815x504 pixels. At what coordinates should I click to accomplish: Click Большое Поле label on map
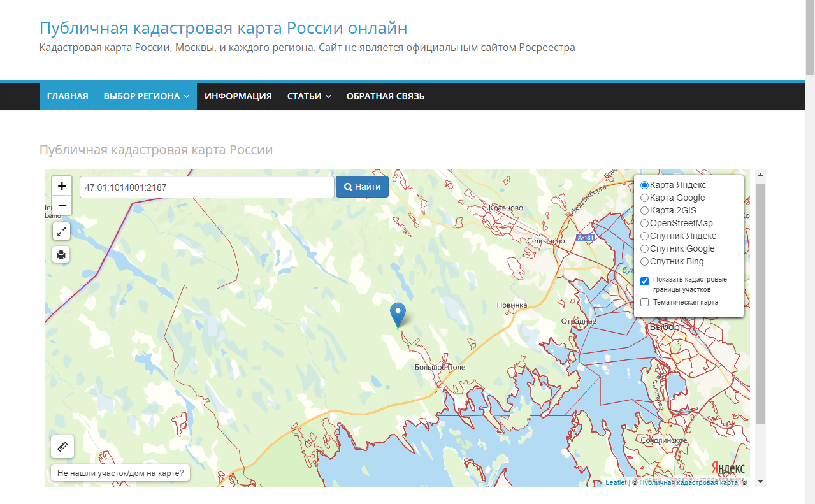440,367
